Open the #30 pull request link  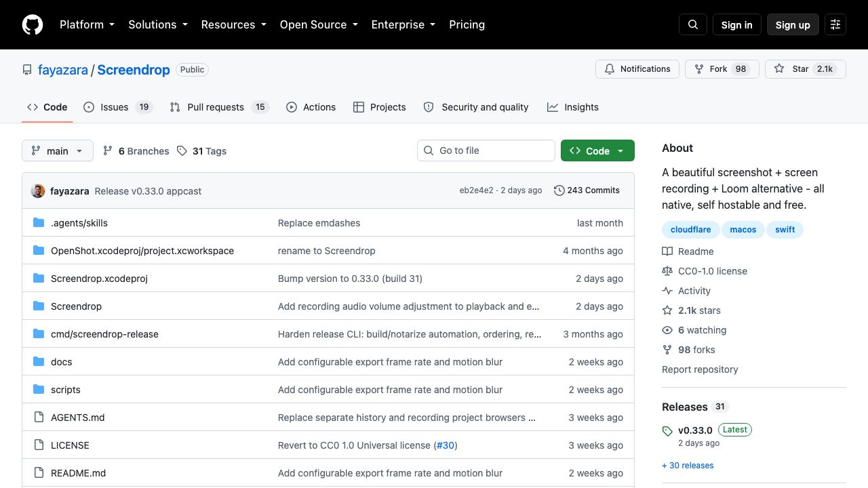tap(446, 445)
